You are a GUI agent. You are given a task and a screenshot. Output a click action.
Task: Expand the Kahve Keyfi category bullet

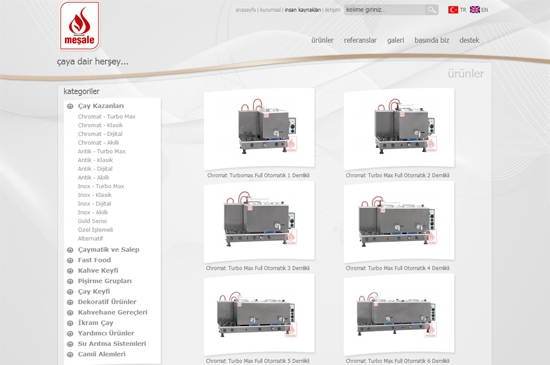coord(70,271)
